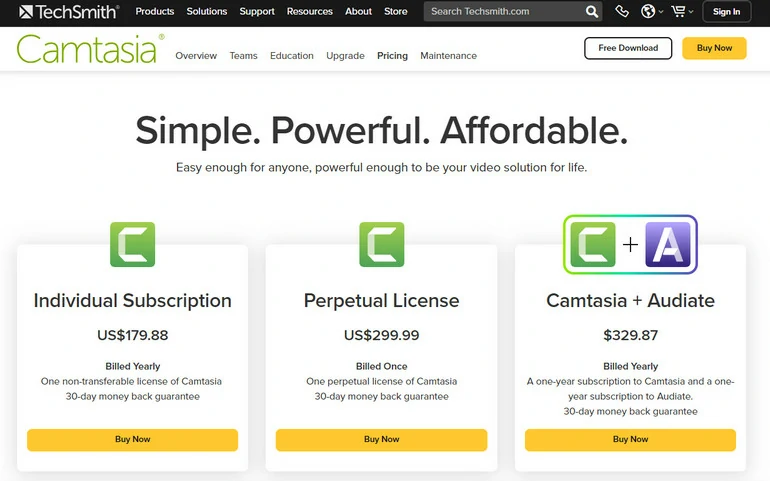This screenshot has height=481, width=770.
Task: Click the Individual Subscription title
Action: coord(133,301)
